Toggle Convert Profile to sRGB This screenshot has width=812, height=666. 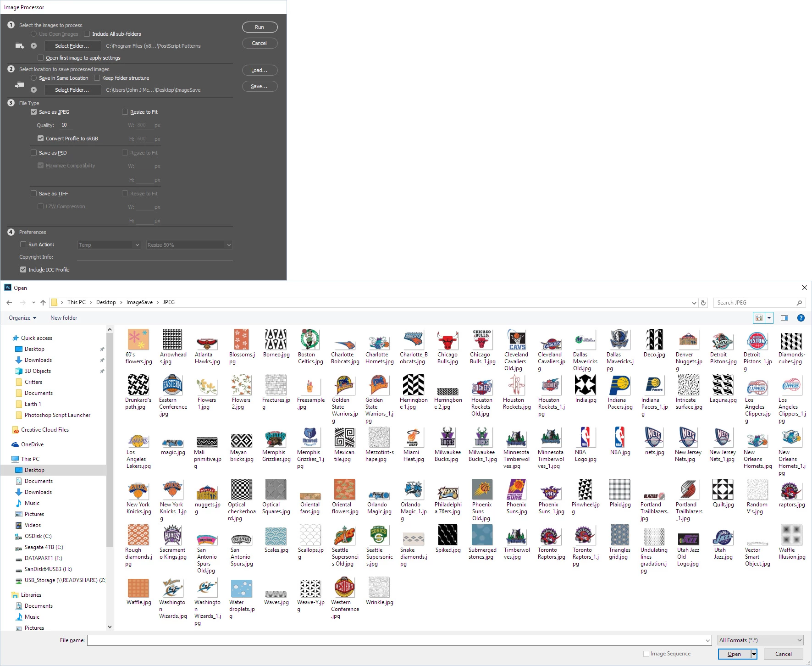coord(41,139)
